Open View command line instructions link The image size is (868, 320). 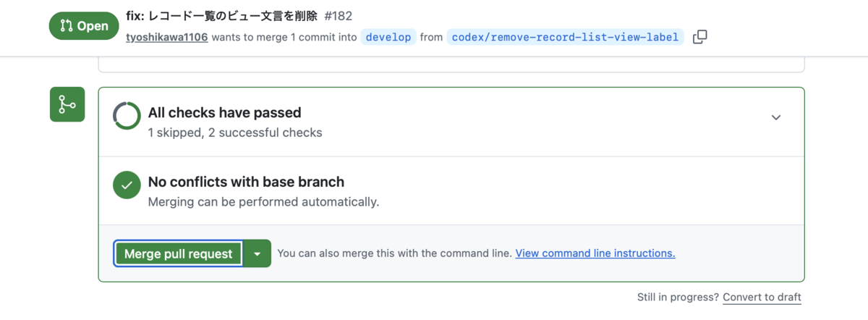tap(595, 253)
